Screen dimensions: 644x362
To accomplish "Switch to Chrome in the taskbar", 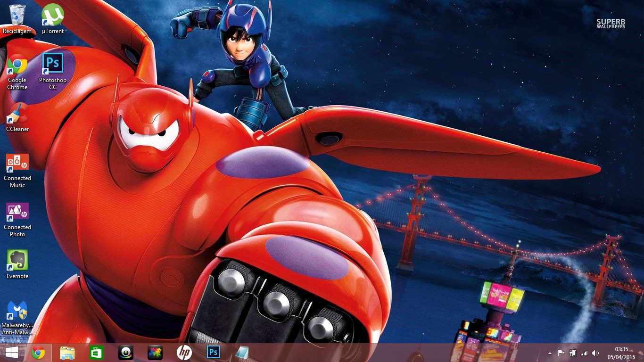I will click(38, 353).
